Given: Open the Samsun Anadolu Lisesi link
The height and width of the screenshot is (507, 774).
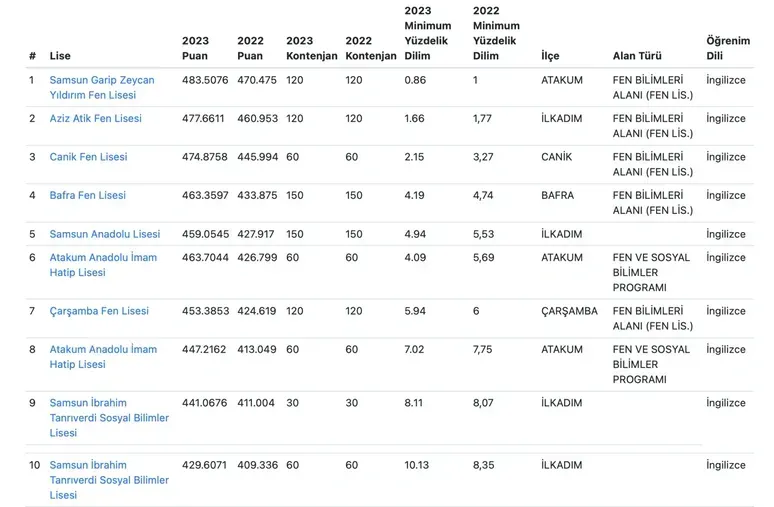Looking at the screenshot, I should coord(105,234).
